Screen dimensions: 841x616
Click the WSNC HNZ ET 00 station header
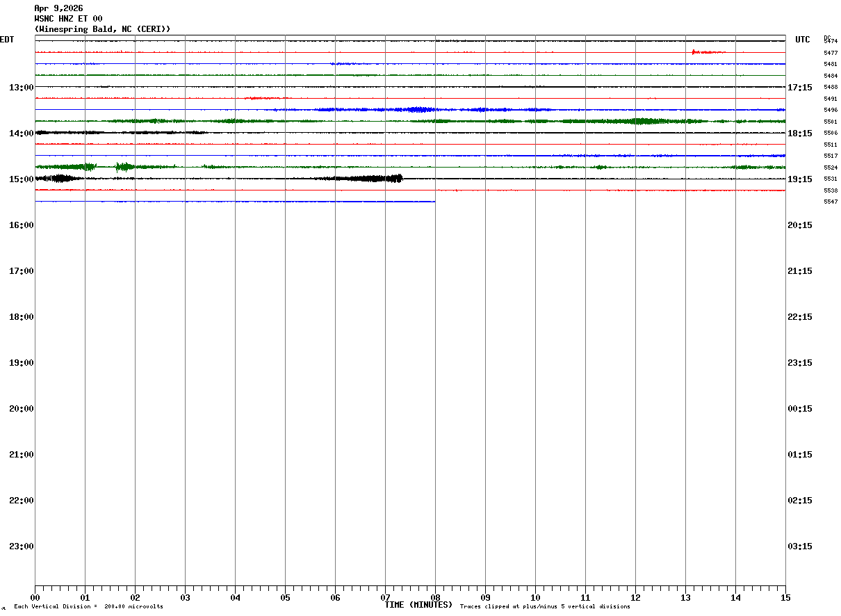coord(68,19)
